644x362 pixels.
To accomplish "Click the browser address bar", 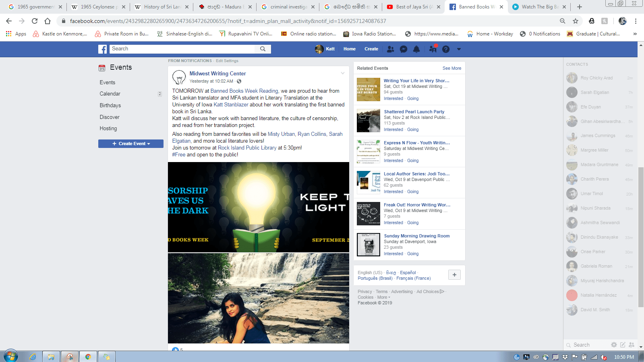I will [x=308, y=21].
